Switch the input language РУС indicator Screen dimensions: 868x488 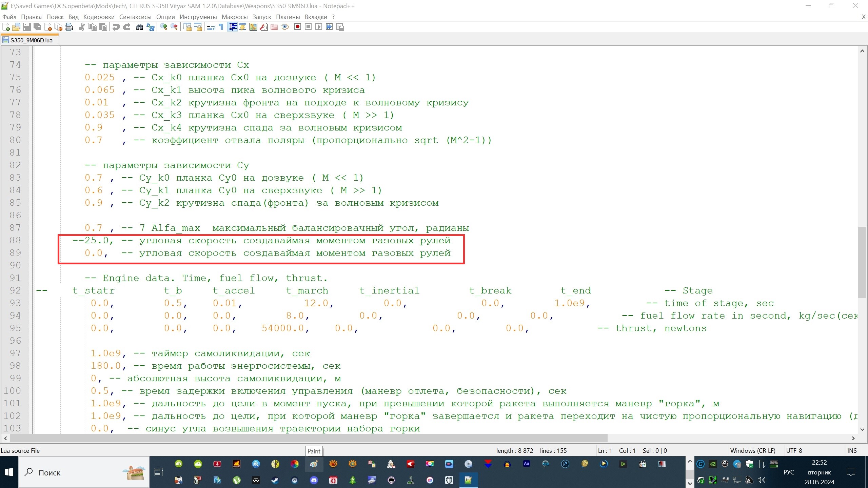(789, 472)
